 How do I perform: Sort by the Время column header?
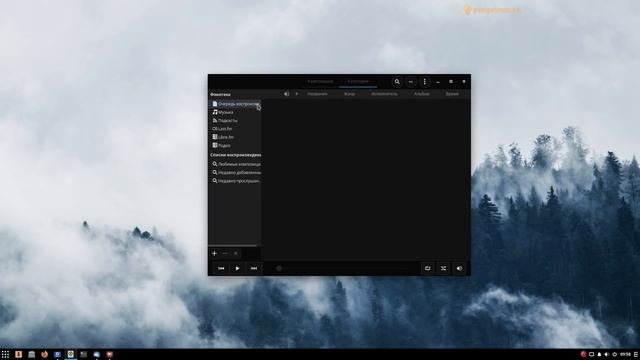[x=452, y=94]
